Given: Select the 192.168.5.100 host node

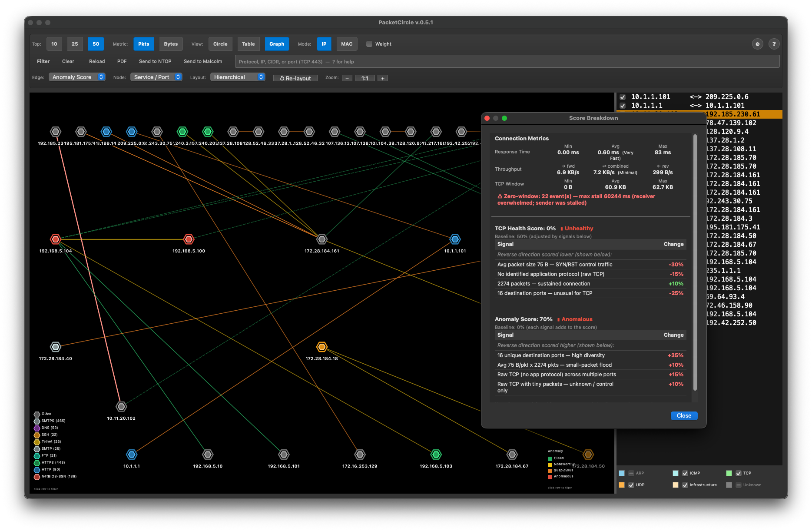Looking at the screenshot, I should [x=189, y=239].
